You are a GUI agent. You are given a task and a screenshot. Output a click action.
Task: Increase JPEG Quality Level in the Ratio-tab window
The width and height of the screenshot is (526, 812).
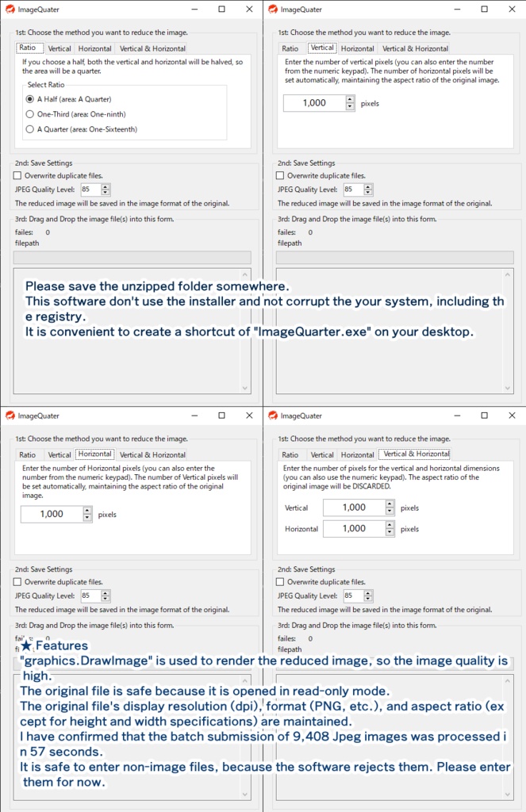coord(106,186)
